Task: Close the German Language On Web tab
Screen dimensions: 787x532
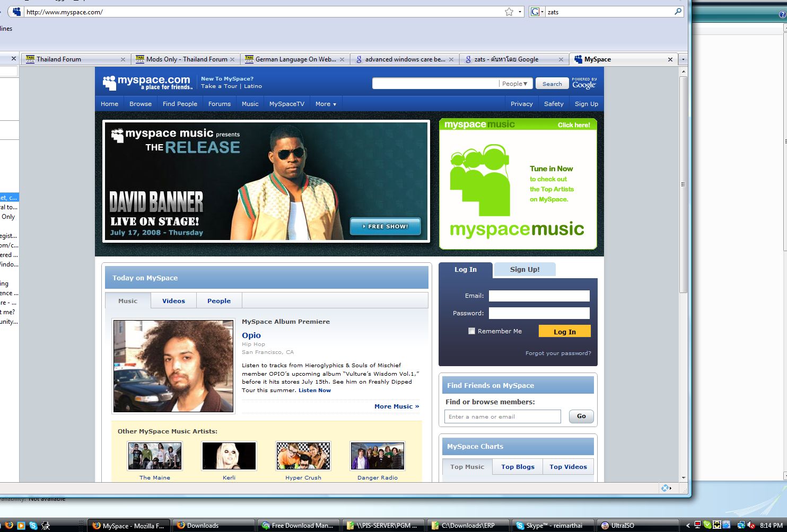Action: (x=342, y=59)
